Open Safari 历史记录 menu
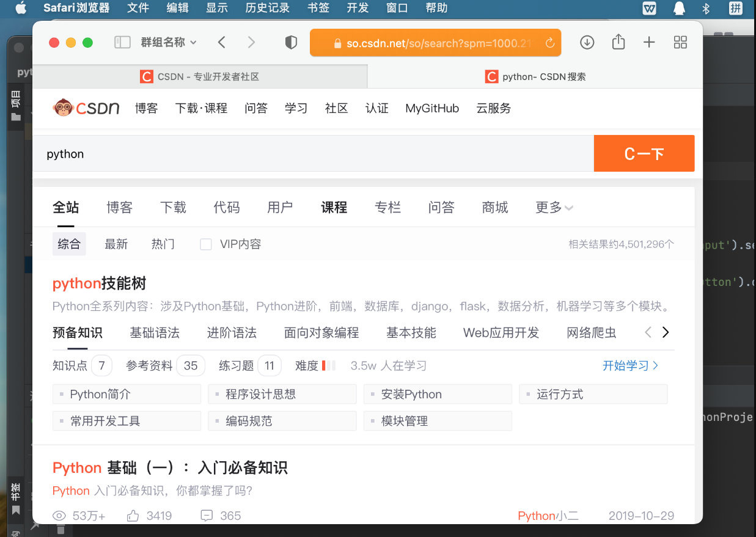The image size is (756, 537). point(267,8)
